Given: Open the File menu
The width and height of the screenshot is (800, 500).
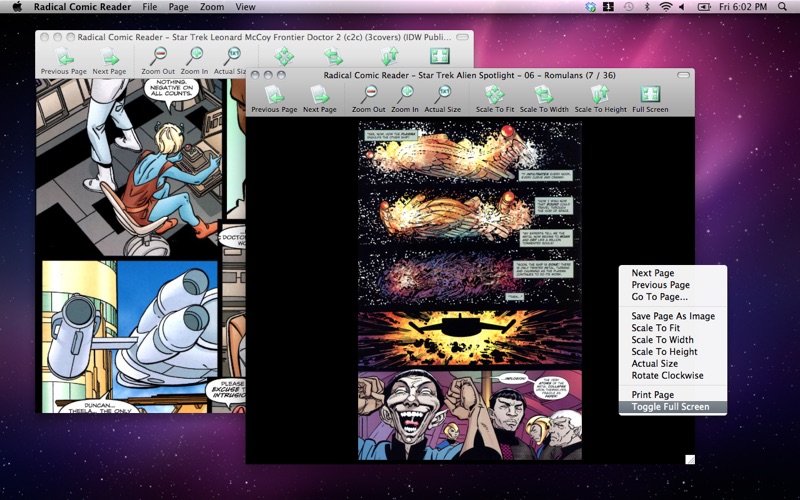Looking at the screenshot, I should (x=149, y=7).
